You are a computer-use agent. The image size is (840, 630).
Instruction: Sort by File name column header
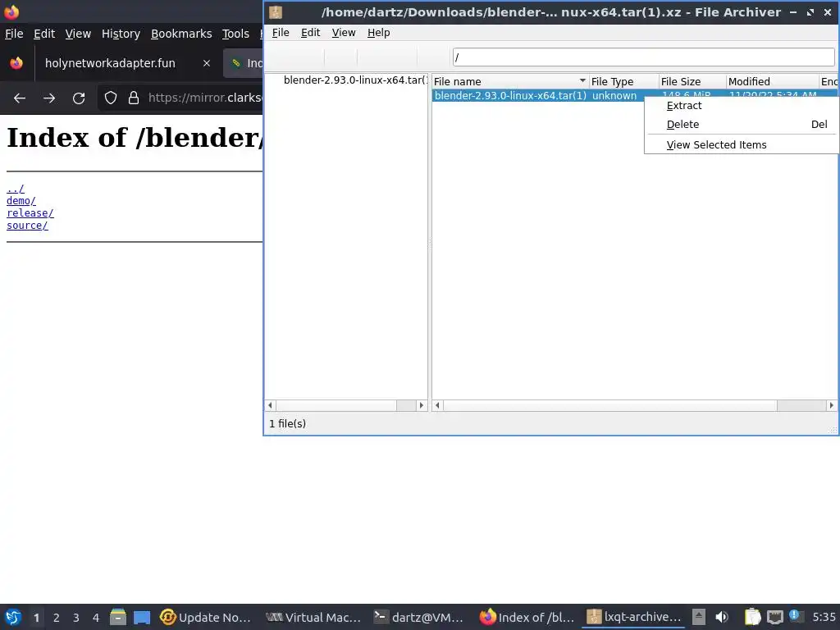click(509, 81)
